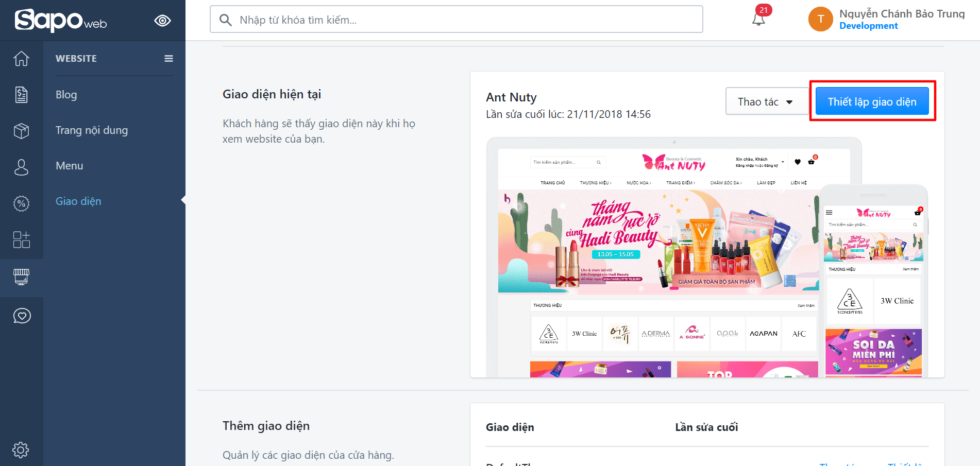Click the search keyword input field
980x466 pixels.
pyautogui.click(x=457, y=20)
